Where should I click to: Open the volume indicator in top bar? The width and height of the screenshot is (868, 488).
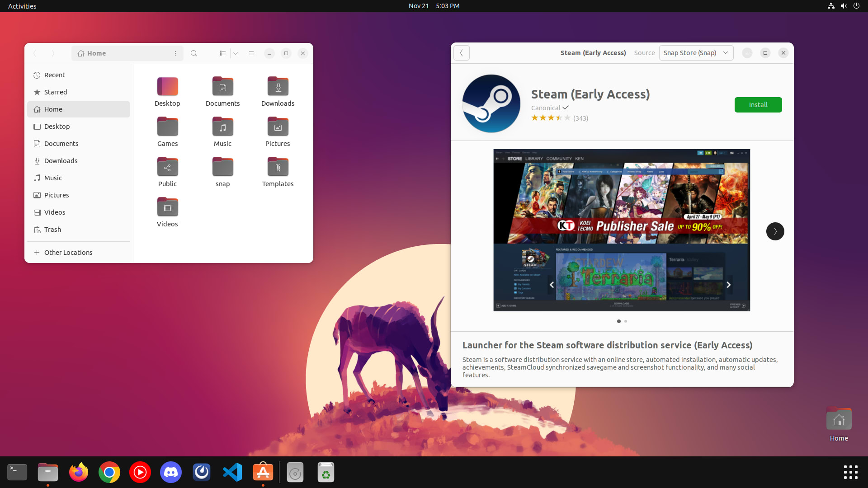click(x=844, y=6)
